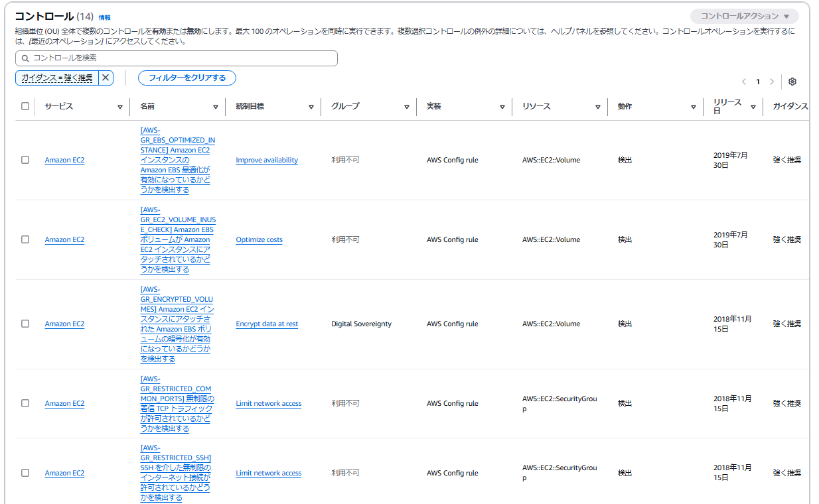Check the AWS-GR_RESTRICTED_SSH row checkbox
The image size is (819, 504).
pyautogui.click(x=25, y=472)
